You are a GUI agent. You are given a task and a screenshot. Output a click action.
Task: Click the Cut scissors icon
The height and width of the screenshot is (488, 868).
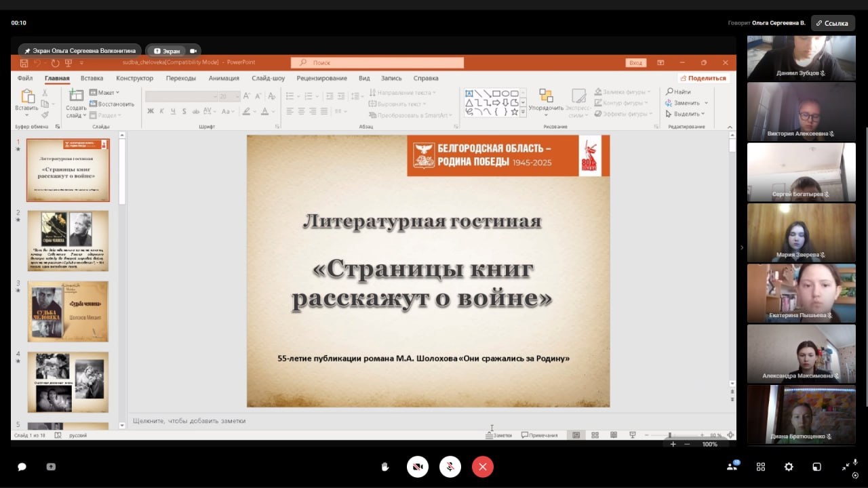click(45, 92)
